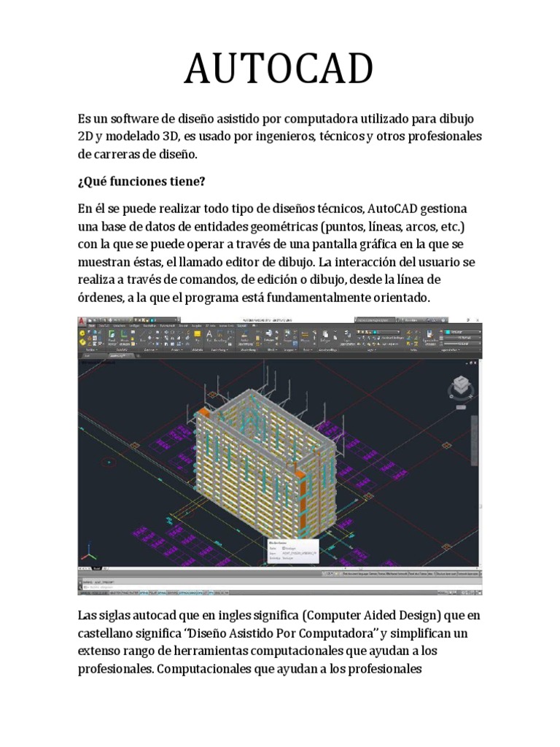Image resolution: width=560 pixels, height=747 pixels.
Task: Toggle the MODELL space button in status bar
Action: coord(442,592)
